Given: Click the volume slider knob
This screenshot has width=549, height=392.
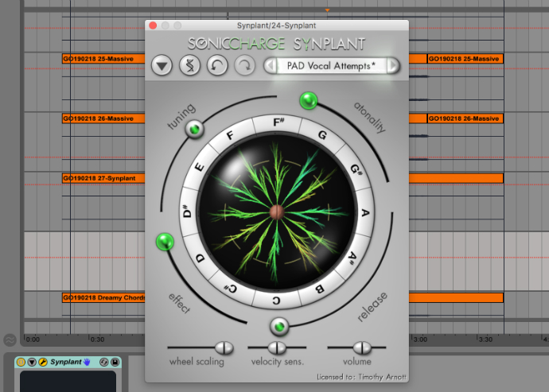Looking at the screenshot, I should [362, 347].
